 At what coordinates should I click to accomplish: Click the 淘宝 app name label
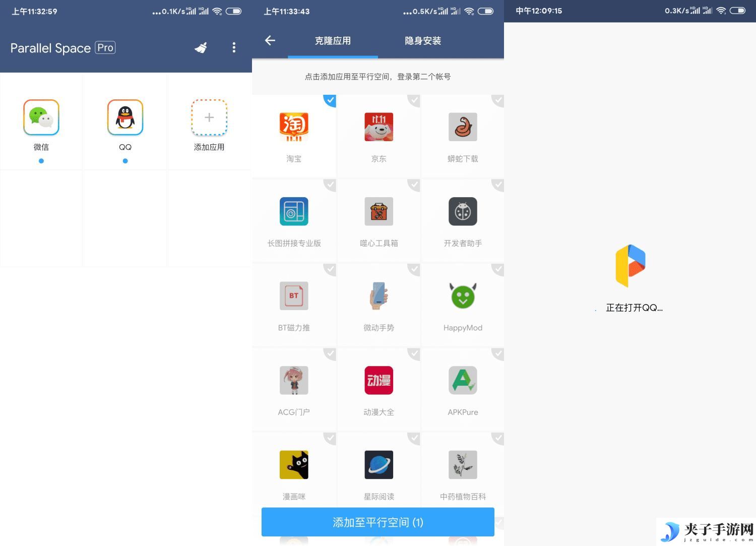[x=294, y=159]
